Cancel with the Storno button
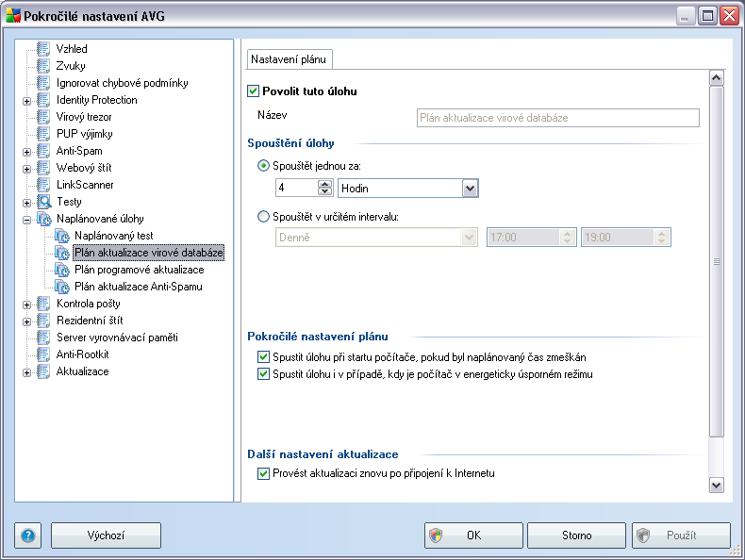Screen dimensions: 745x560 576,535
